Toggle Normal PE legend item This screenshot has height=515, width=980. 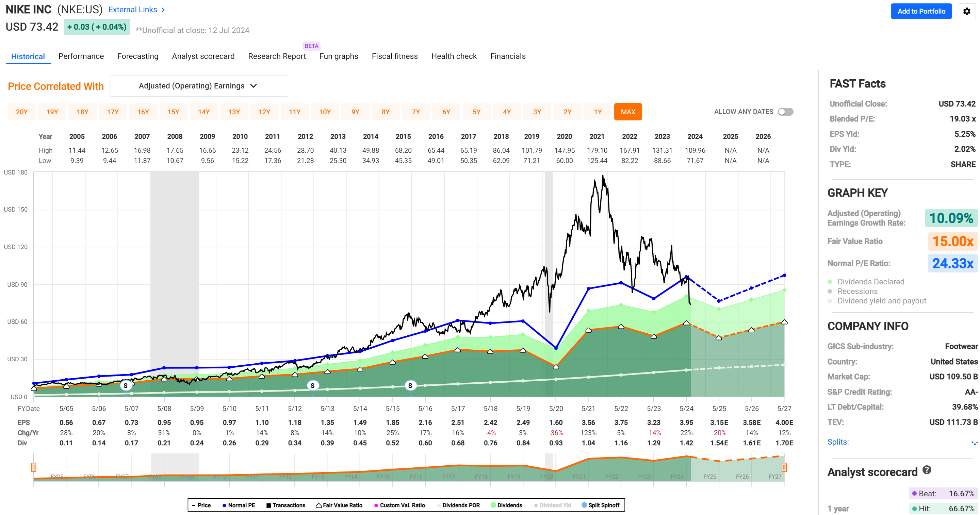(238, 505)
